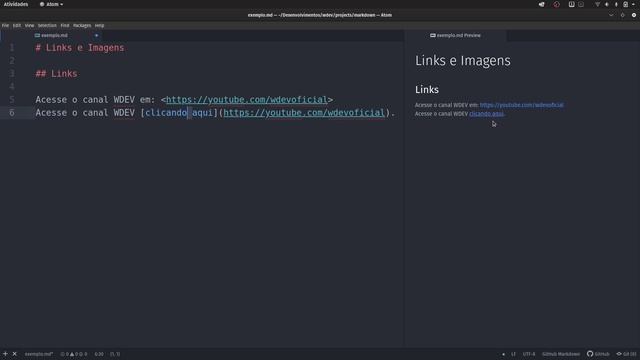Click the X icon in the status bar

tap(15, 354)
